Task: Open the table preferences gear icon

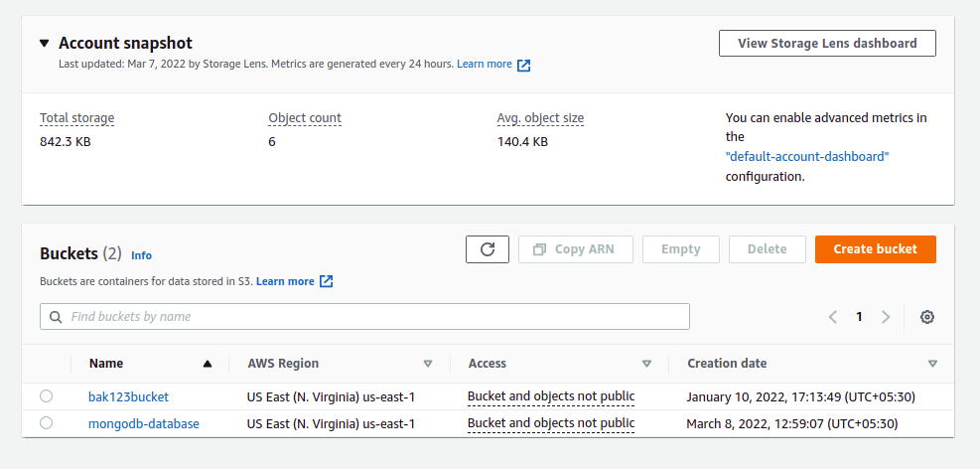Action: tap(927, 317)
